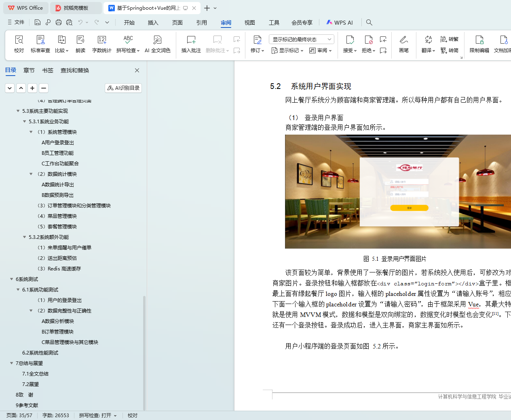Click the previous change icon beside 拒绝
Viewport: 511px width, 420px height.
click(383, 39)
